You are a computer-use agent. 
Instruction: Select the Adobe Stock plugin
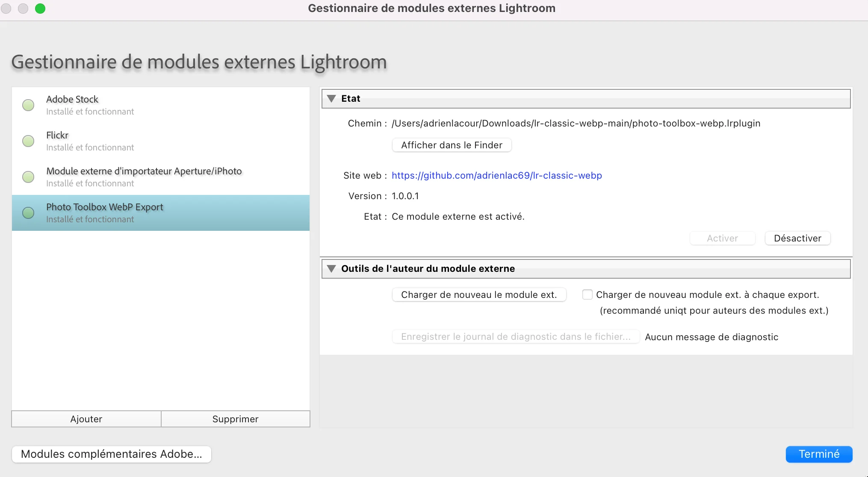tap(128, 104)
